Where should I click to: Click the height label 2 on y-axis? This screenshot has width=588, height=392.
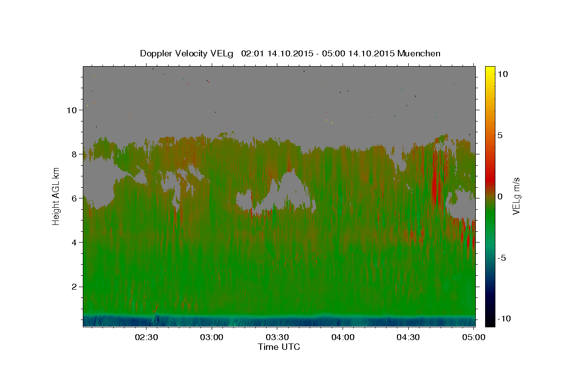pos(74,287)
